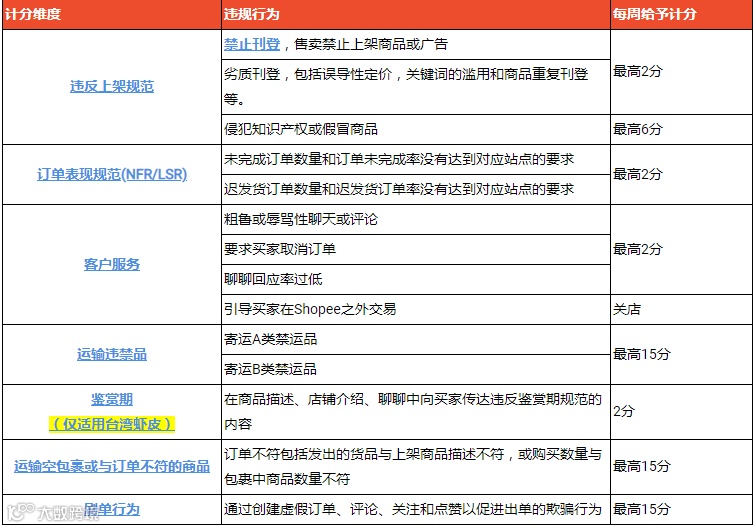Viewport: 753px width, 528px height.
Task: Click the 最高6分 score cell
Action: [x=681, y=129]
